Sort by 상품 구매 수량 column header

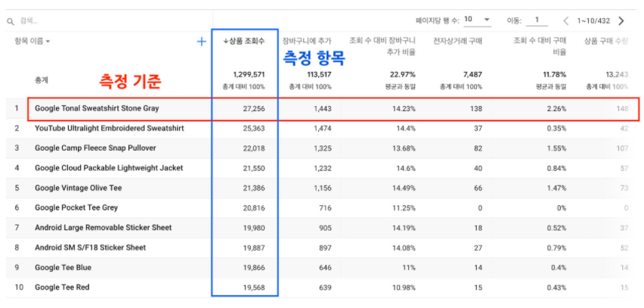click(605, 41)
